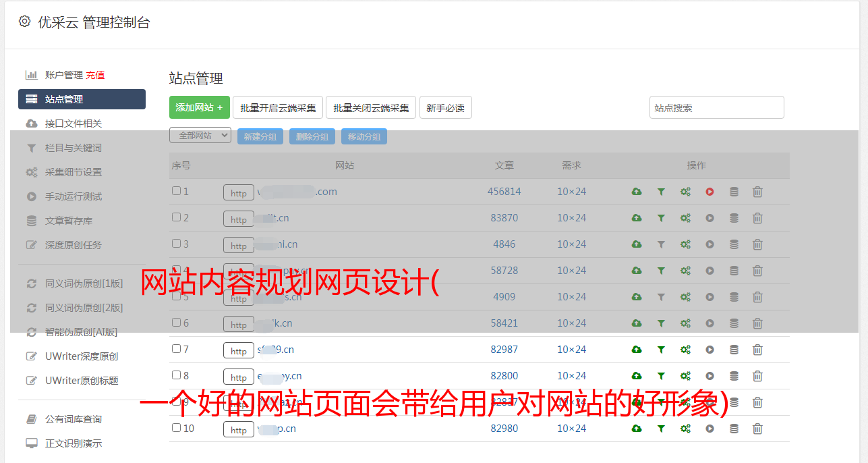
Task: Open 账户管理 in the sidebar
Action: pos(64,75)
